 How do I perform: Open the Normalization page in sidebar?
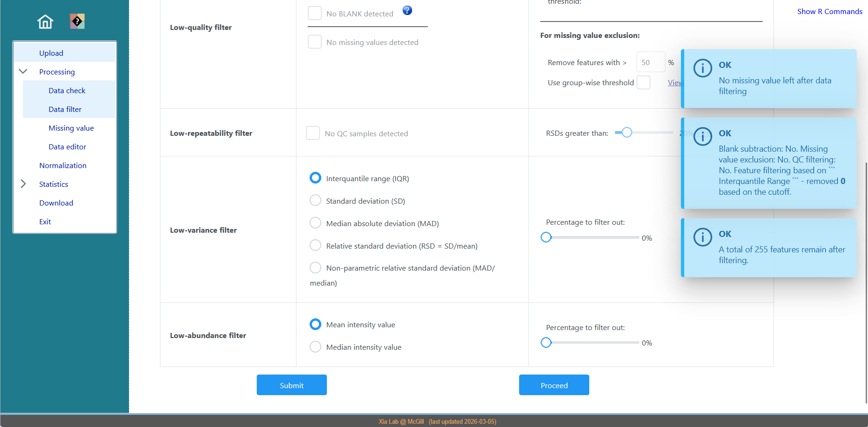(x=63, y=165)
